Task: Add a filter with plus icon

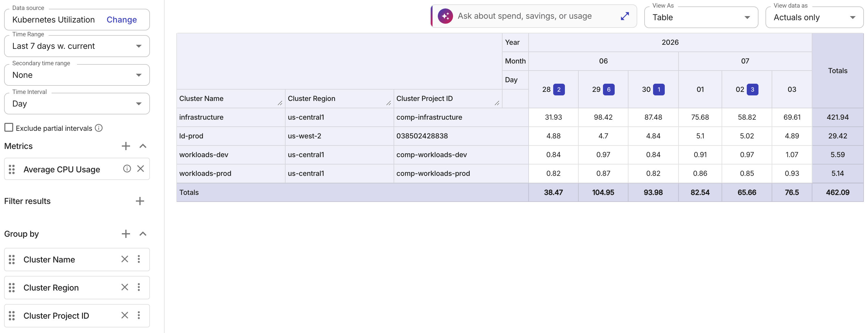Action: pos(140,201)
